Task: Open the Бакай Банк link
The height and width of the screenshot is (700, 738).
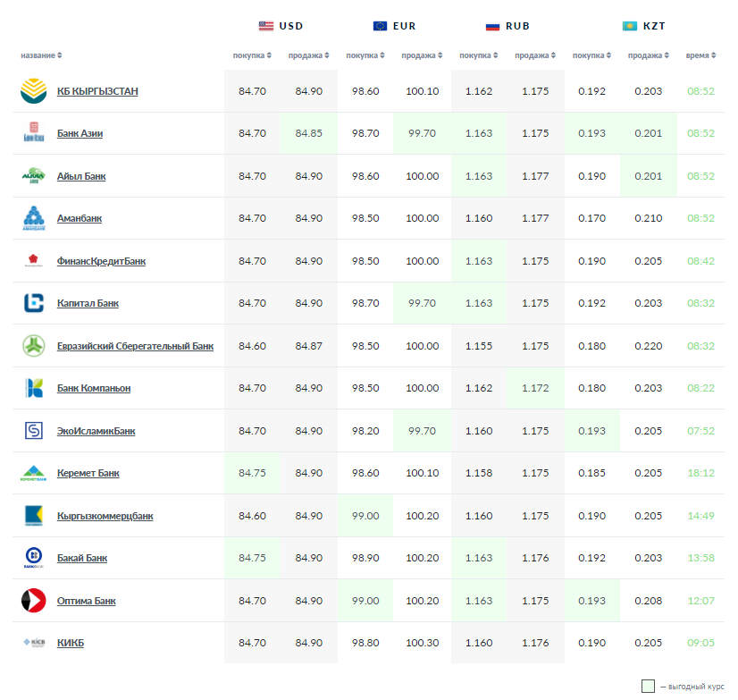Action: [x=82, y=558]
